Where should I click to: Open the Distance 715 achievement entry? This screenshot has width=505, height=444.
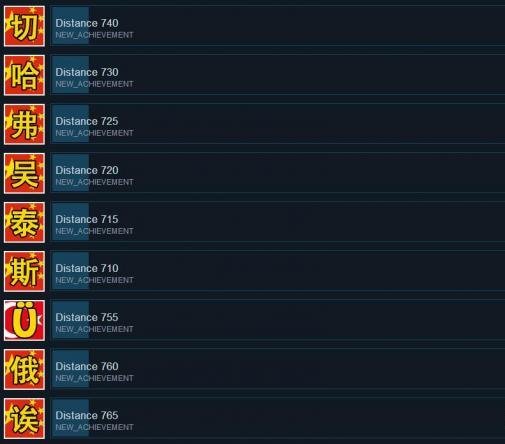pos(278,222)
